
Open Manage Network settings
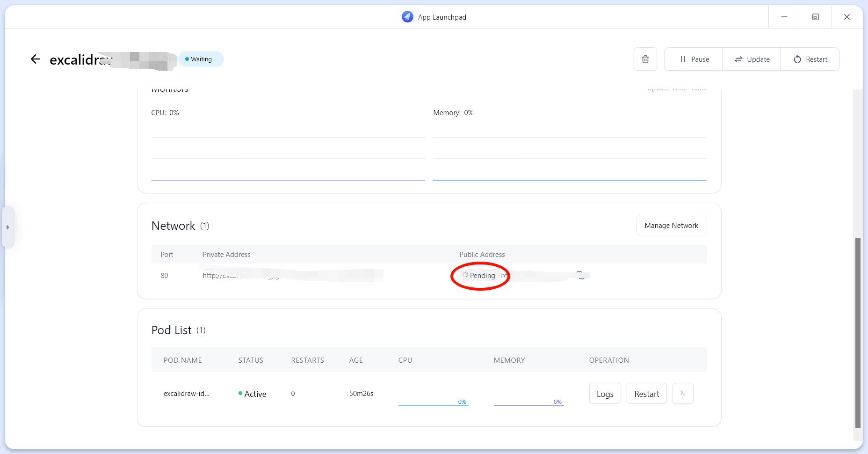(x=671, y=225)
